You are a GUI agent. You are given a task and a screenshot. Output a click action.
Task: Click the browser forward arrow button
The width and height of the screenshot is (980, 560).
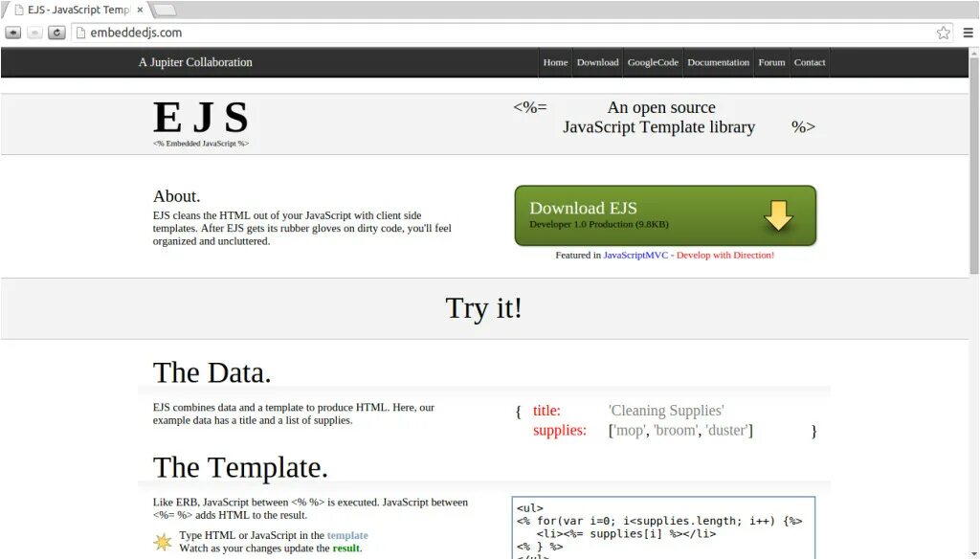click(35, 33)
